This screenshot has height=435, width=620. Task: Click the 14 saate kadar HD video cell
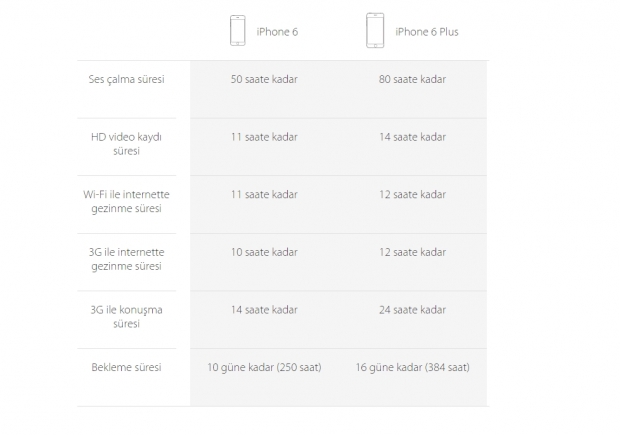(x=413, y=136)
